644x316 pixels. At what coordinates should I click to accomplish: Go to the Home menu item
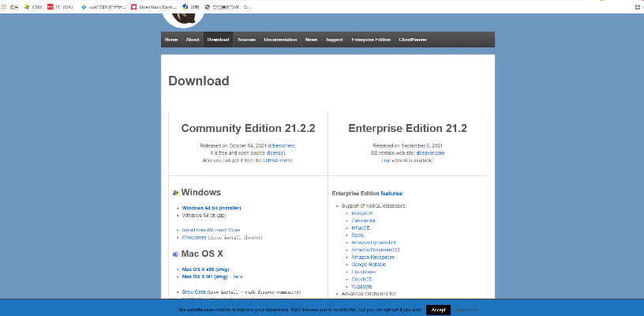[171, 39]
